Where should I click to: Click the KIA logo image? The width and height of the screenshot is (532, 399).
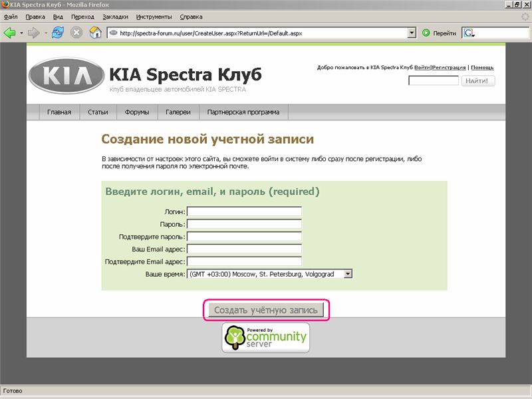pyautogui.click(x=66, y=76)
